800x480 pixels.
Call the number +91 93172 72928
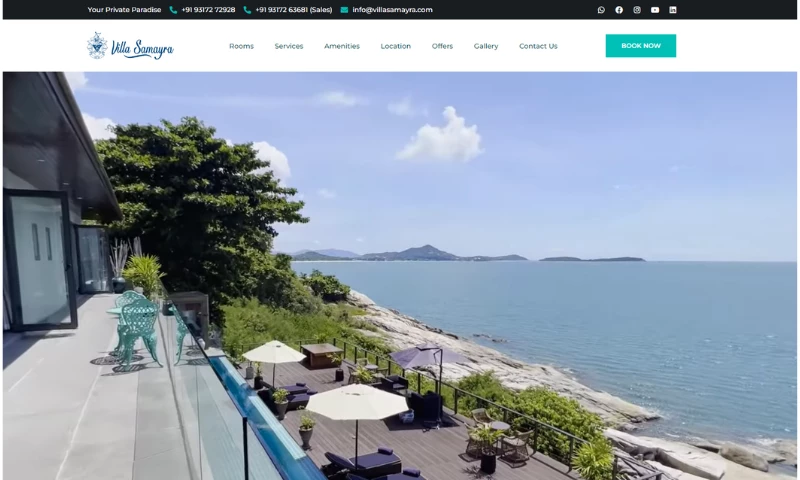[x=208, y=10]
